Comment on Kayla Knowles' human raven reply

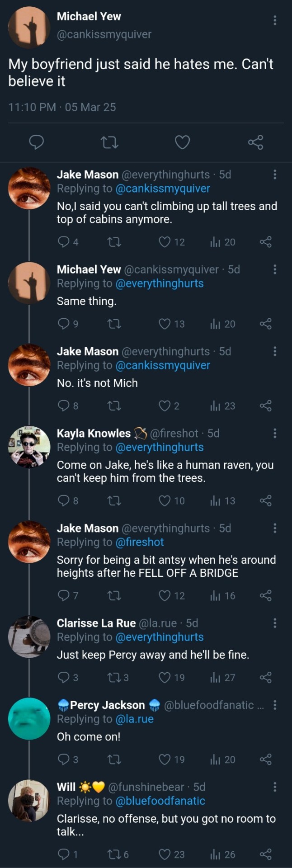click(64, 500)
